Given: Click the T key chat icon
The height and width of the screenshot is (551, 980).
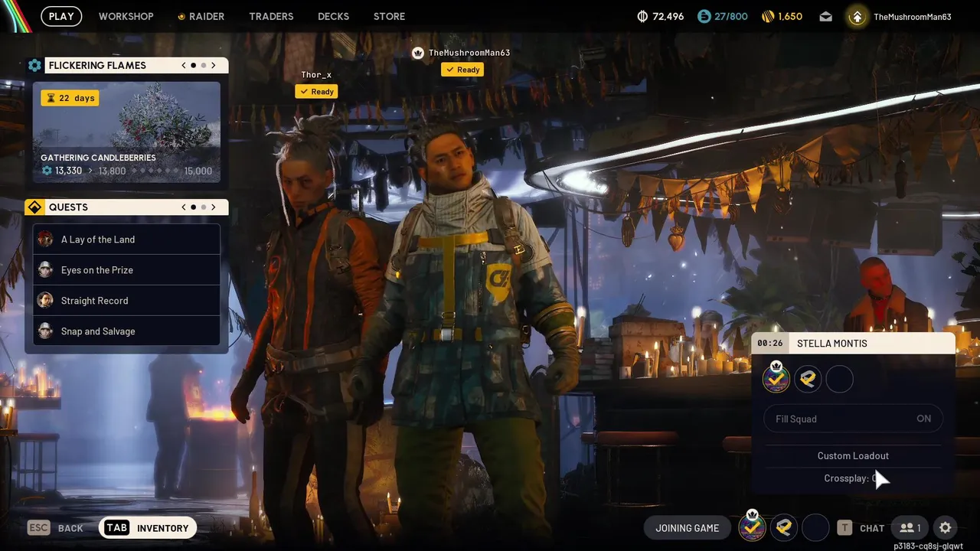Looking at the screenshot, I should tap(844, 527).
